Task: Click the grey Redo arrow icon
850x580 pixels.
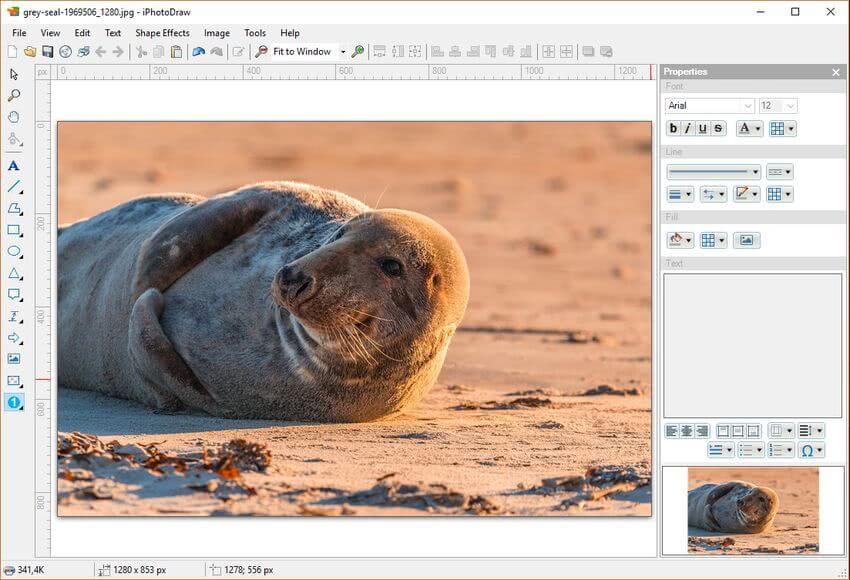Action: [216, 51]
